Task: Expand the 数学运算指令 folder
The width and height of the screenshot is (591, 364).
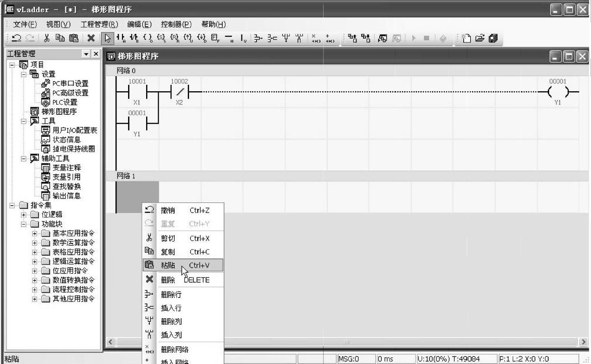Action: coord(35,243)
